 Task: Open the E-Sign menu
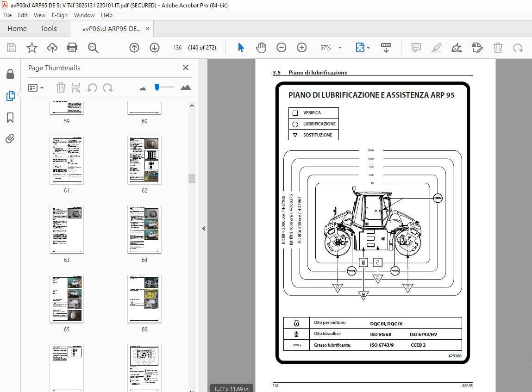tap(60, 15)
